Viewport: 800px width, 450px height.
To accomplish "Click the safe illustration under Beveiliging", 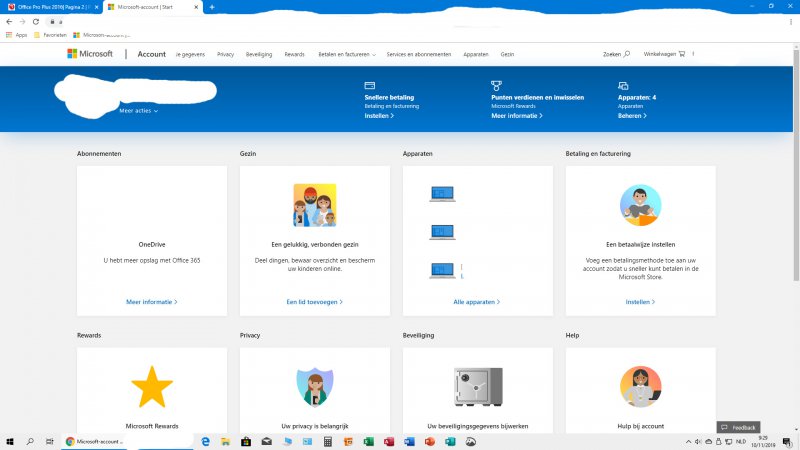I will (x=478, y=387).
